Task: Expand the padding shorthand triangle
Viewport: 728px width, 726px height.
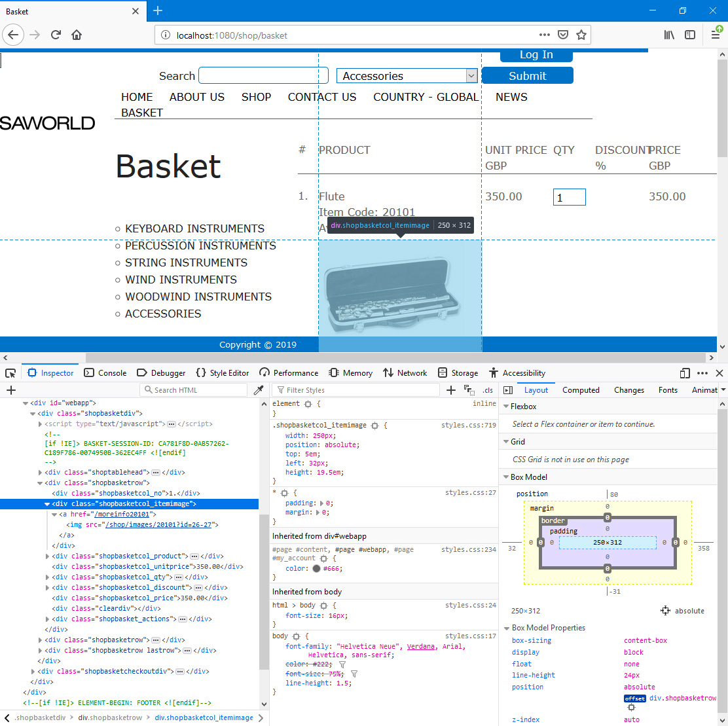Action: 321,503
